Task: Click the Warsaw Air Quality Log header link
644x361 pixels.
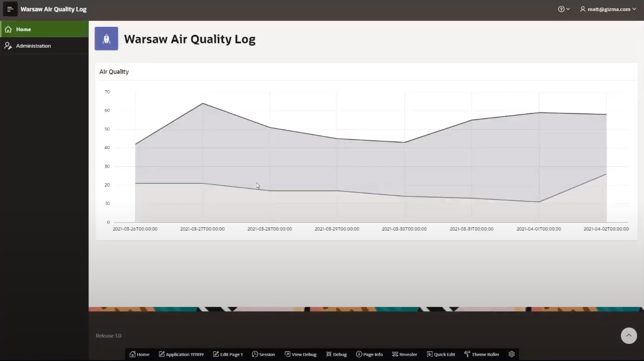Action: [54, 9]
